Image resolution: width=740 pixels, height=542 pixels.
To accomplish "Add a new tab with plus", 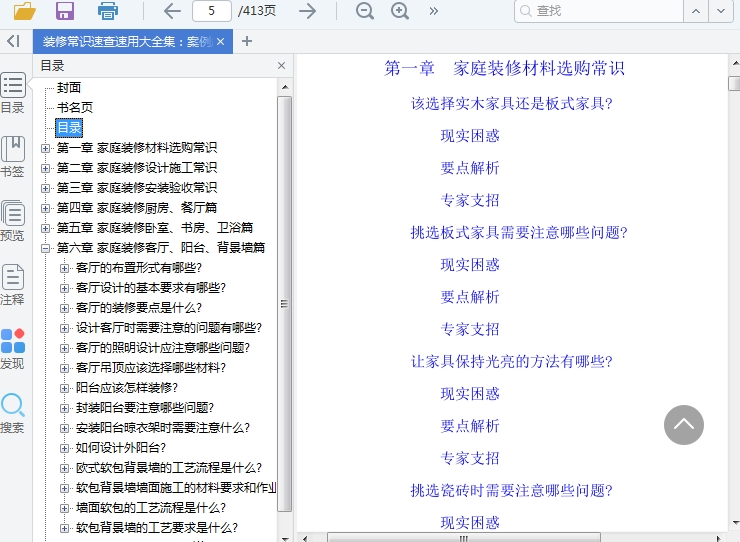I will (246, 42).
